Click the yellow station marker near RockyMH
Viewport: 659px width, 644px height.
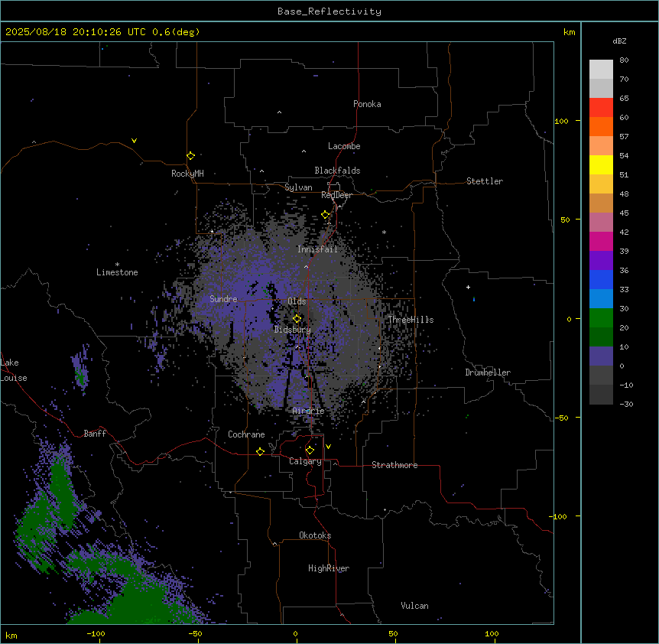(x=190, y=155)
